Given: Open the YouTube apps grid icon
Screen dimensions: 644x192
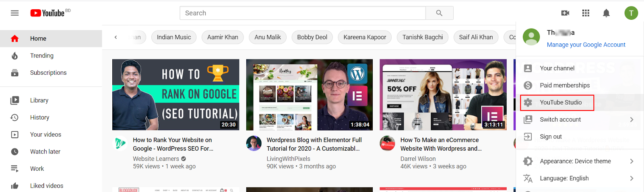Looking at the screenshot, I should [586, 13].
